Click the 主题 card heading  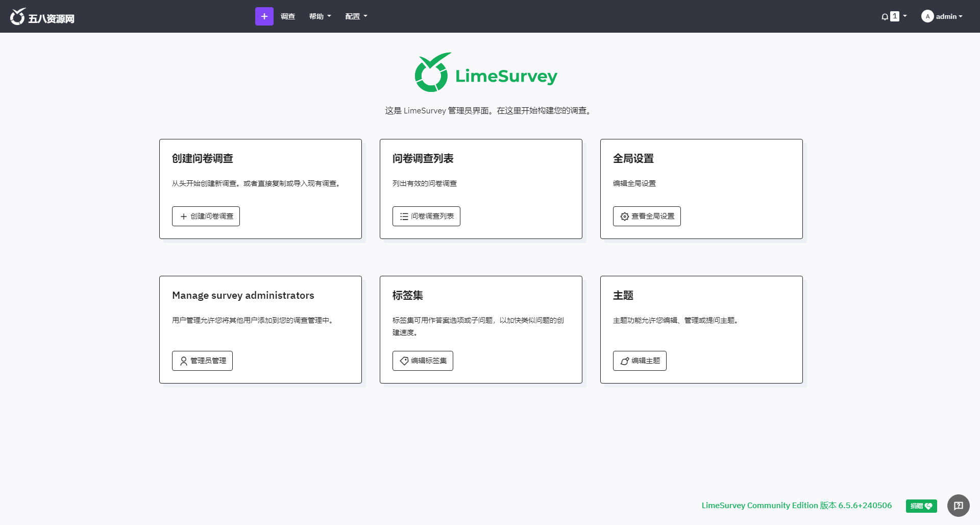tap(623, 295)
